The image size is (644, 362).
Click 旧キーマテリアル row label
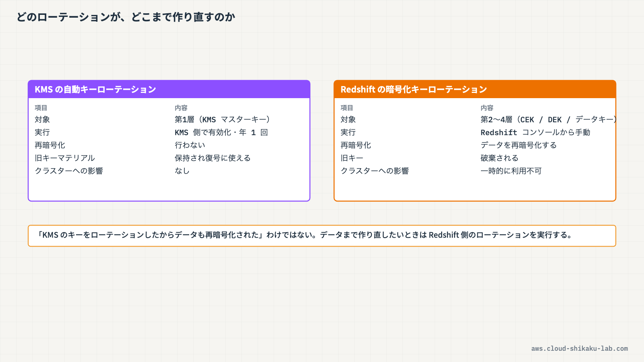(x=65, y=158)
